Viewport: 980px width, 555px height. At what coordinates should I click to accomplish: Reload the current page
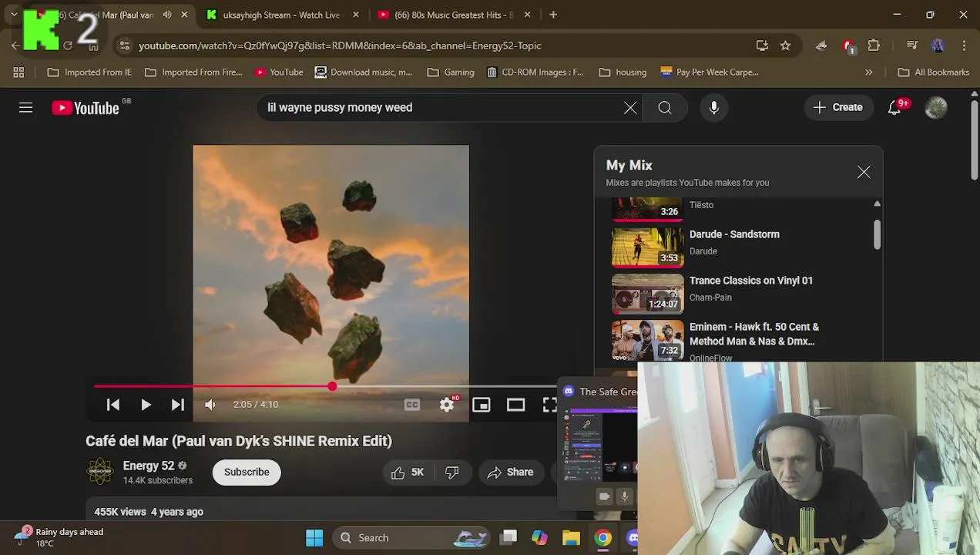click(68, 45)
